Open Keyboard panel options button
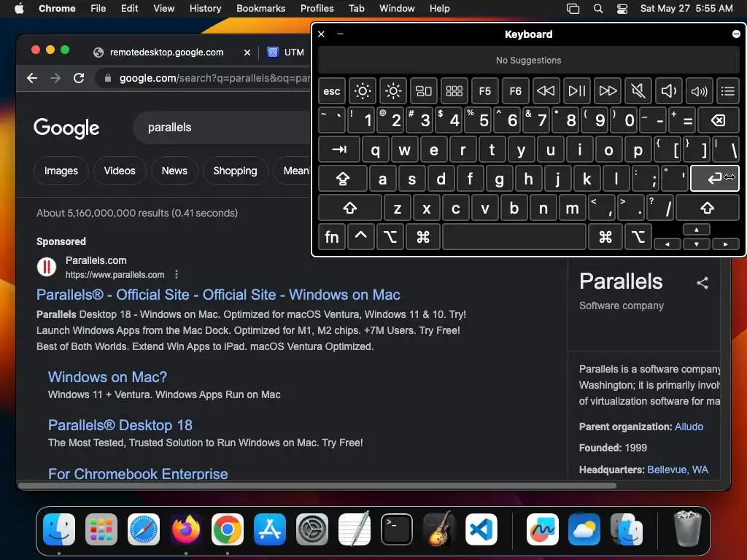The width and height of the screenshot is (747, 560). pyautogui.click(x=736, y=34)
